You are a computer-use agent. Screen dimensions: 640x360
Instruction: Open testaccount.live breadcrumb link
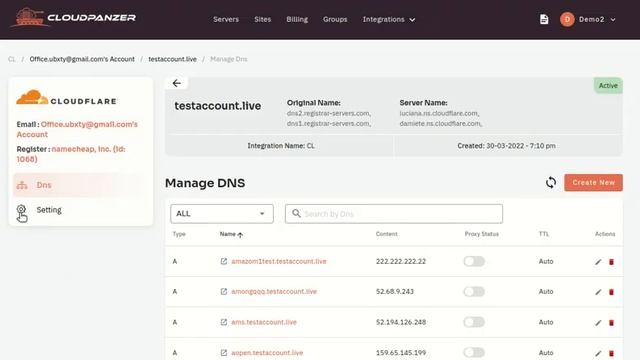(x=173, y=59)
